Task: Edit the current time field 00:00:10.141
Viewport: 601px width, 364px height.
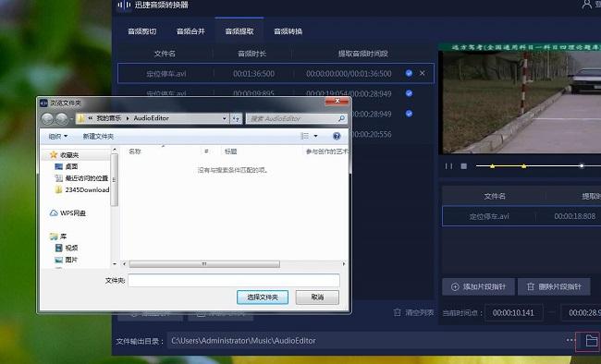Action: pyautogui.click(x=513, y=312)
